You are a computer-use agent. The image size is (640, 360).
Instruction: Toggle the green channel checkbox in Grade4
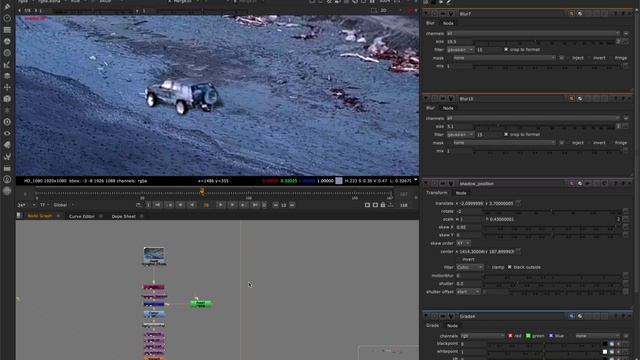(528, 336)
